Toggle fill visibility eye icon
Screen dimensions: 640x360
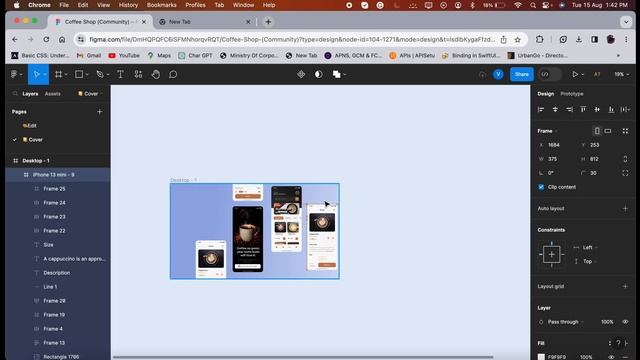pos(611,357)
